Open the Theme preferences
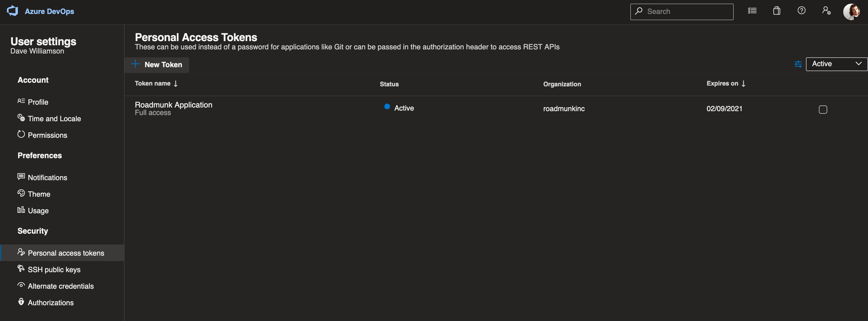 (39, 194)
